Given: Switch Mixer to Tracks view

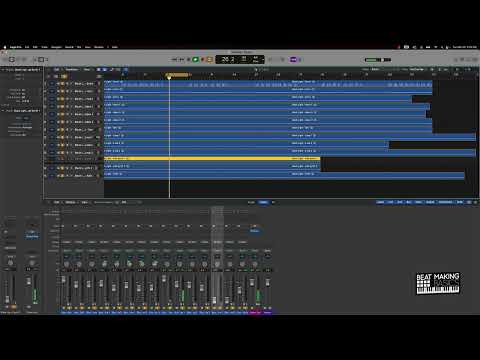Looking at the screenshot, I should (263, 202).
